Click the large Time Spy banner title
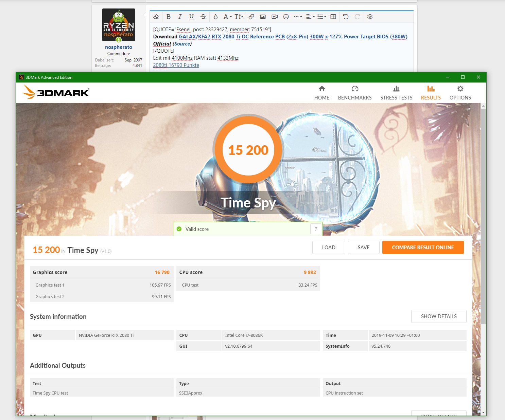 tap(248, 203)
